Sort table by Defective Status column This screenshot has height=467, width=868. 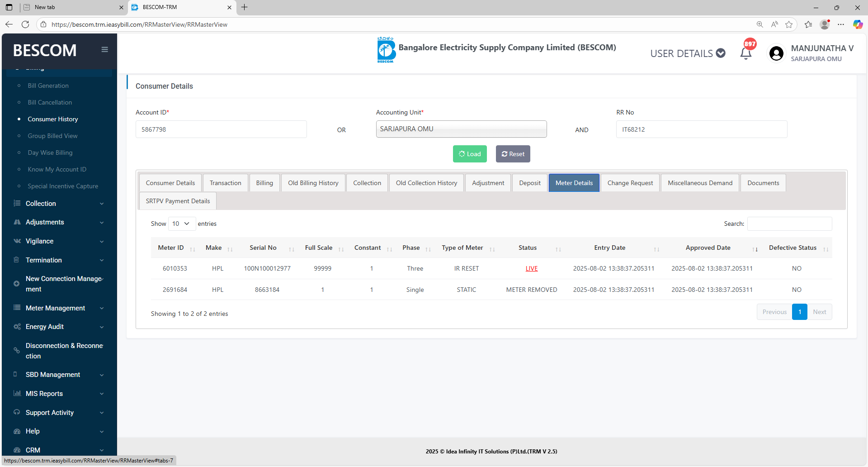coord(793,248)
